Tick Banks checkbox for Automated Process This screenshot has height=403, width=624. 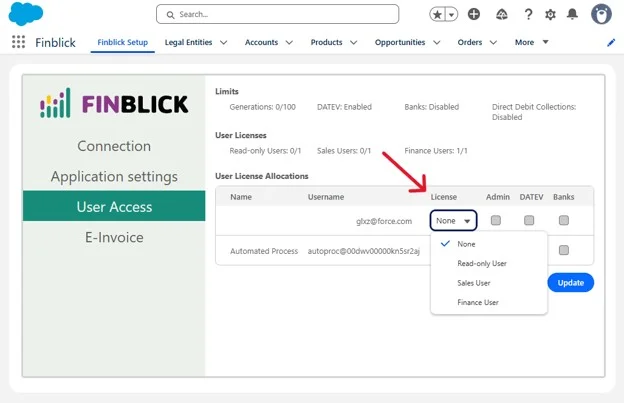tap(564, 250)
